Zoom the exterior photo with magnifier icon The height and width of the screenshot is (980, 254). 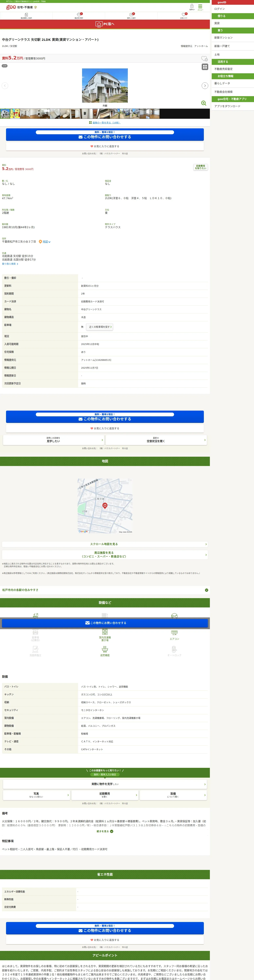point(204,103)
